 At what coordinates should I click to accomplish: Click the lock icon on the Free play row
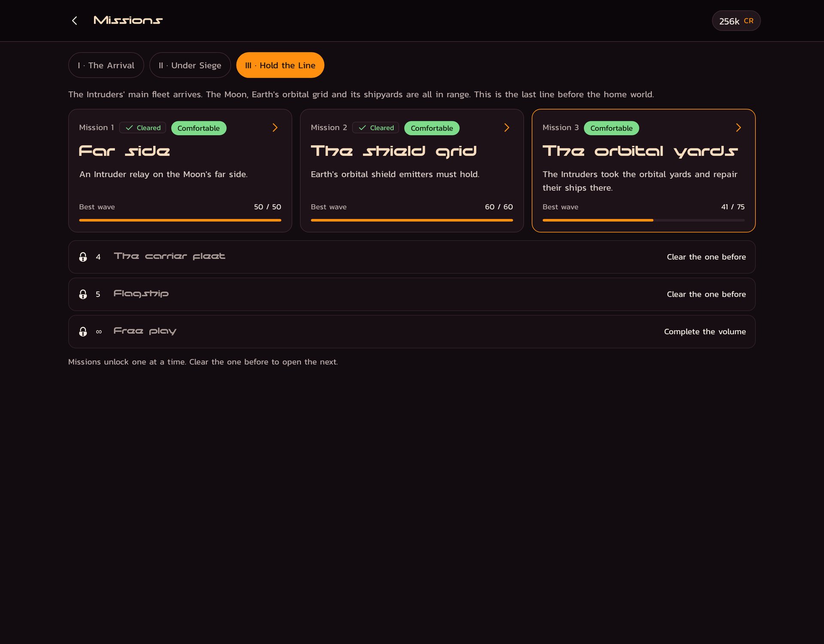[x=83, y=331]
